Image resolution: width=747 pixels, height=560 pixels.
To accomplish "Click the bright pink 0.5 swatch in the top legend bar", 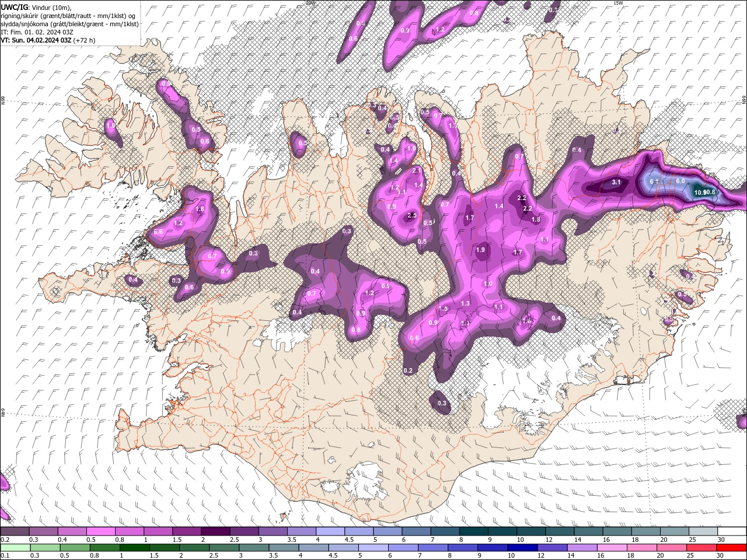I will click(x=101, y=531).
